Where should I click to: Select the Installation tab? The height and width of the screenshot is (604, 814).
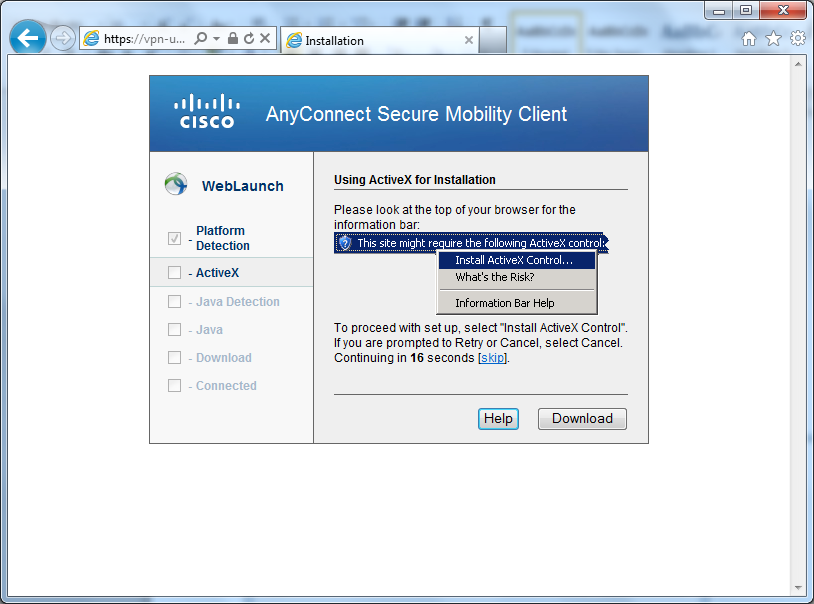(379, 40)
